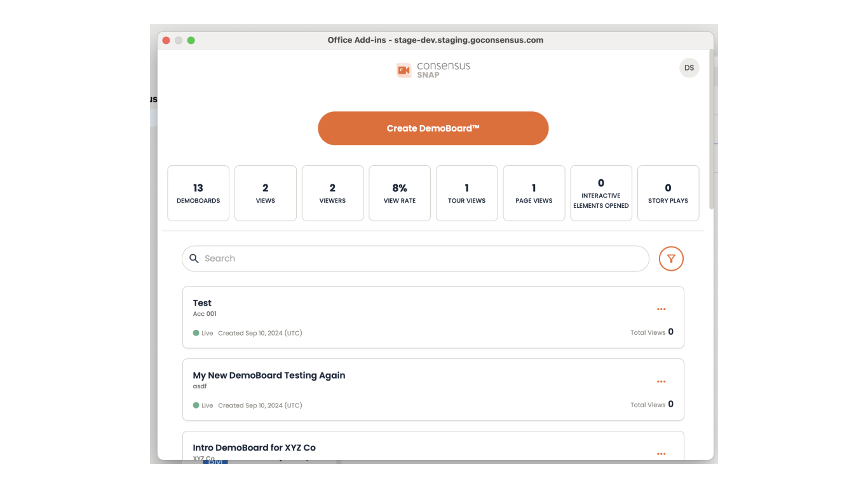Click the asdf account label
The width and height of the screenshot is (868, 488).
(x=200, y=386)
